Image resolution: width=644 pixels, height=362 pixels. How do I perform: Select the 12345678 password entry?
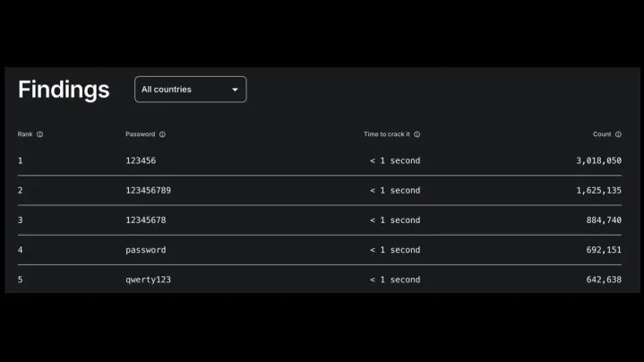(145, 220)
